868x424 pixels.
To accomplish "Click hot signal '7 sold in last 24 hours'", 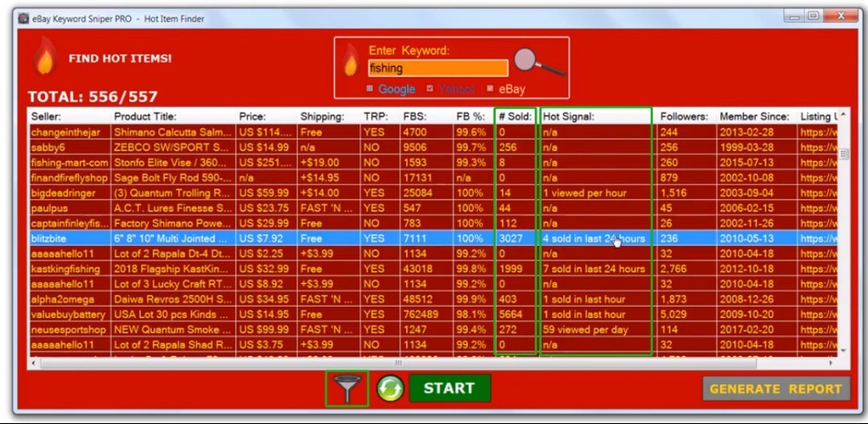I will click(x=594, y=268).
